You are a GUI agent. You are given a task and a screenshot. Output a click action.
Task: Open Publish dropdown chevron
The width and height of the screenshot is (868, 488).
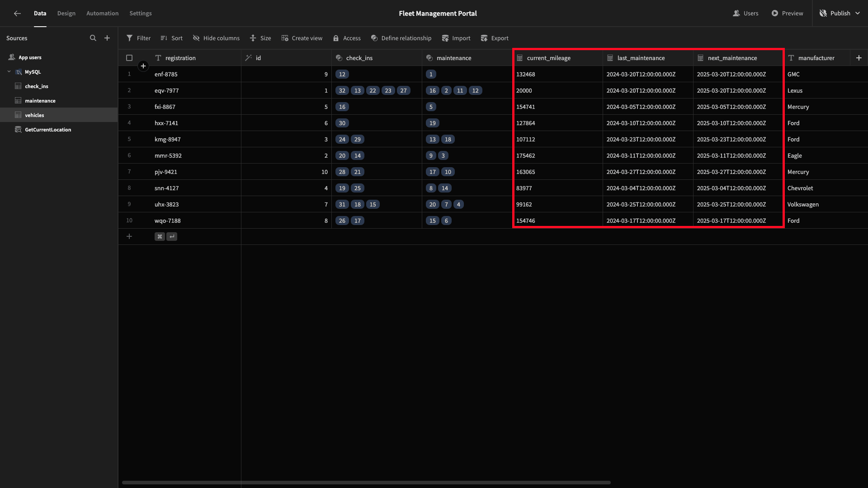858,14
